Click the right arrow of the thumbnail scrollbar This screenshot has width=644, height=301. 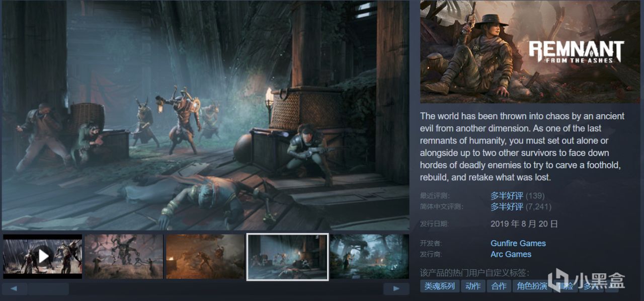pos(396,289)
